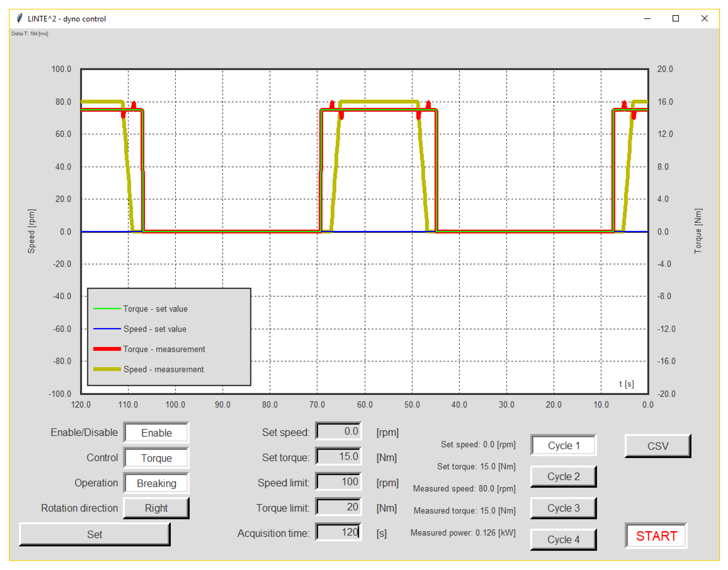This screenshot has width=728, height=570.
Task: Focus the Set torque entry box
Action: pos(338,456)
